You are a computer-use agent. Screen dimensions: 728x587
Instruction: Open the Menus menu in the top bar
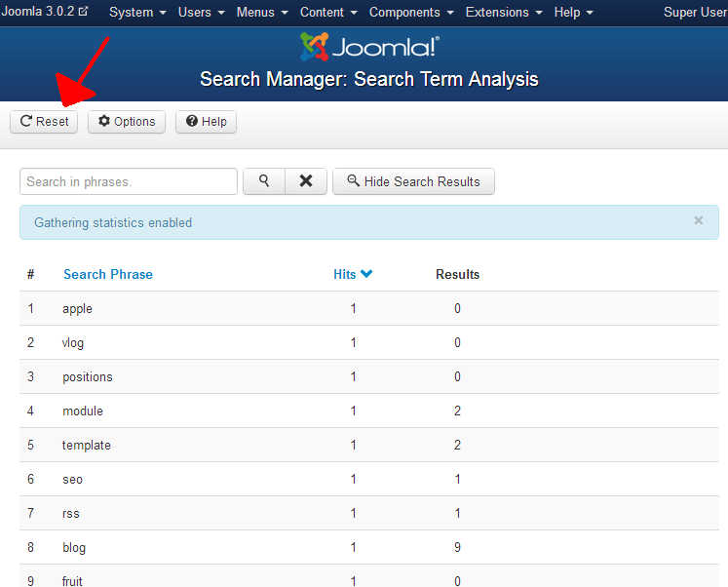(x=261, y=12)
